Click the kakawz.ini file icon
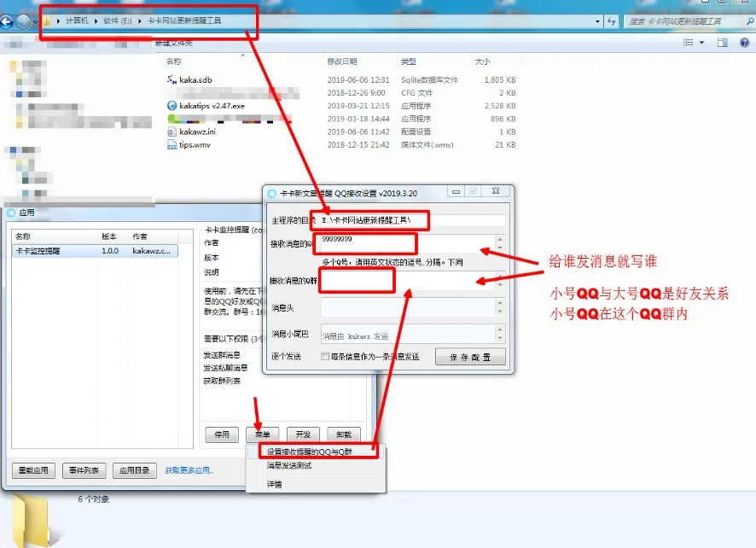This screenshot has height=548, width=756. 172,131
